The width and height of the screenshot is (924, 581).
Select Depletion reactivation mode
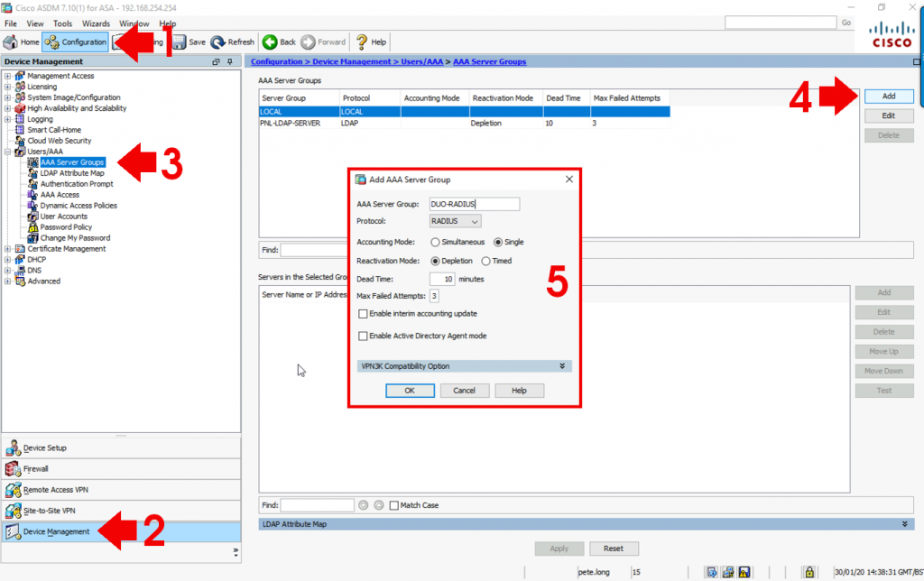435,261
